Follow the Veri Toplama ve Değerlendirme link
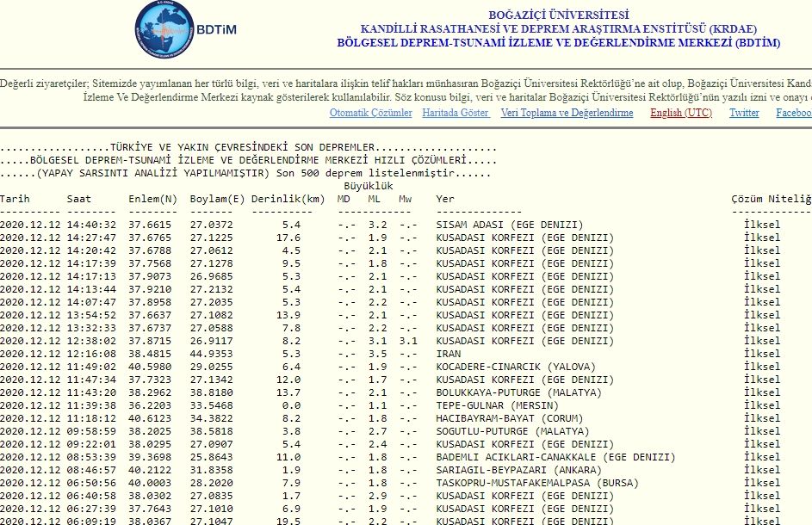This screenshot has width=812, height=525. click(x=567, y=113)
